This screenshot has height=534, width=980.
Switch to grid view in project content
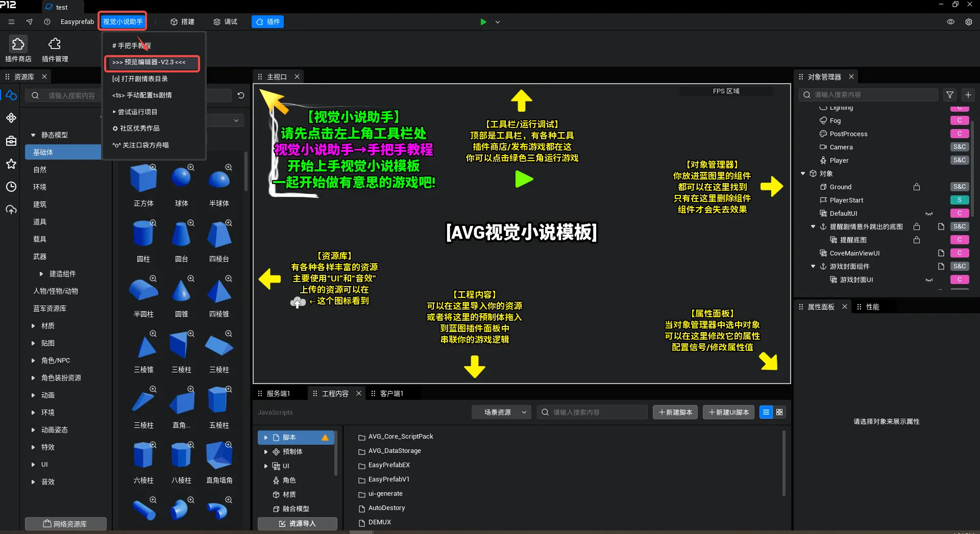779,412
